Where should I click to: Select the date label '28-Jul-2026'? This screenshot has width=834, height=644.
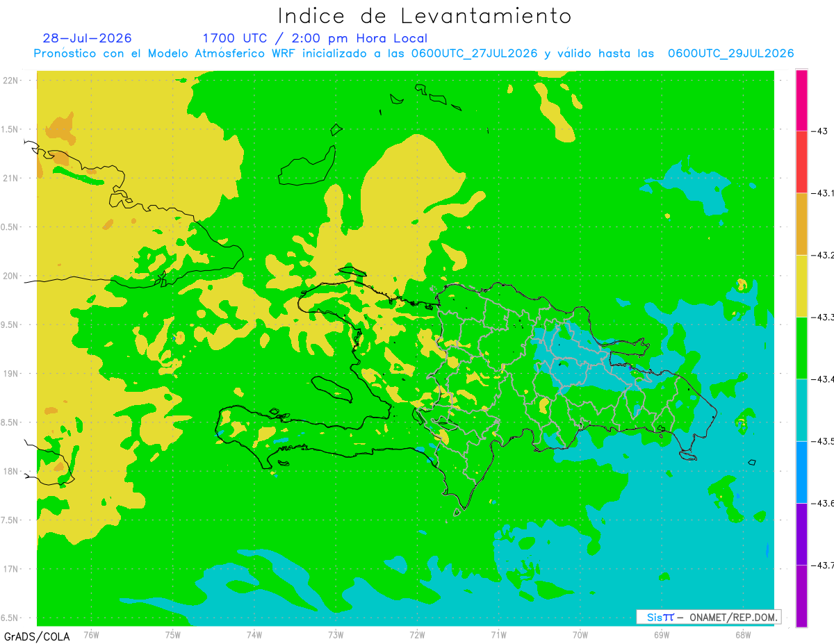coord(87,38)
